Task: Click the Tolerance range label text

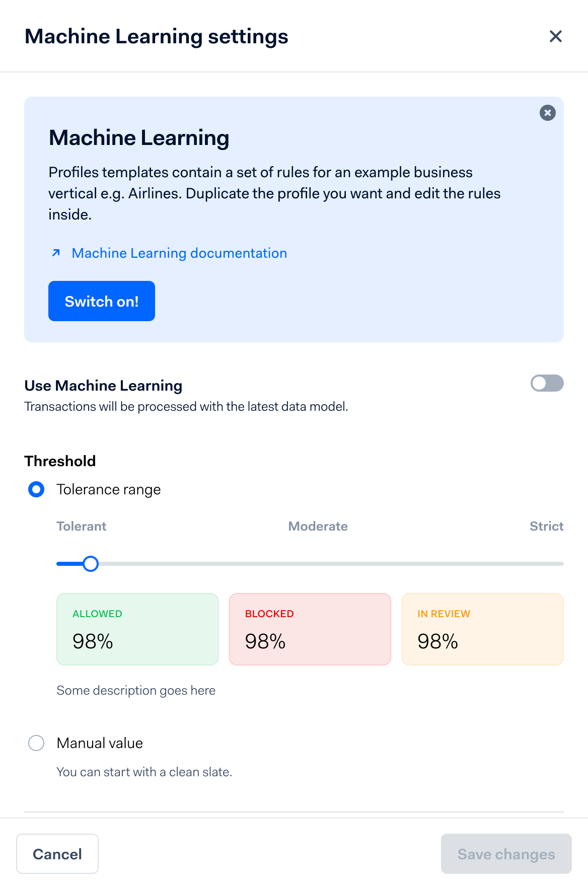Action: point(109,489)
